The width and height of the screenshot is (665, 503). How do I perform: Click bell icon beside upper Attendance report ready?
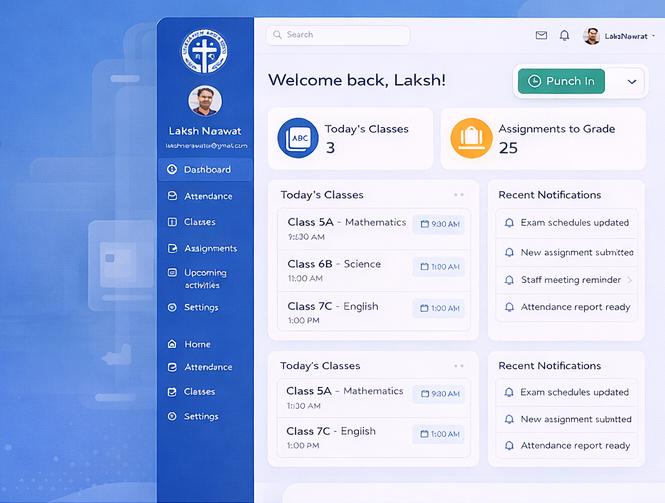(509, 307)
